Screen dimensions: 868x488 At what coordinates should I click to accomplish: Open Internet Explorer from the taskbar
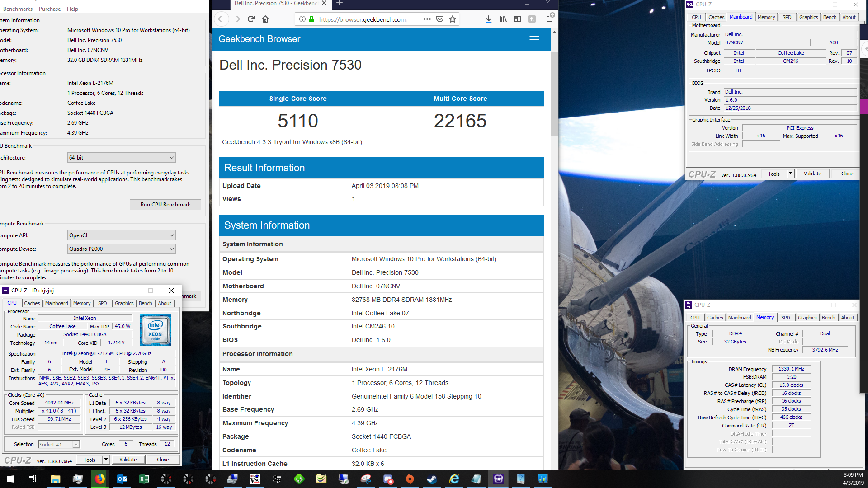point(454,479)
